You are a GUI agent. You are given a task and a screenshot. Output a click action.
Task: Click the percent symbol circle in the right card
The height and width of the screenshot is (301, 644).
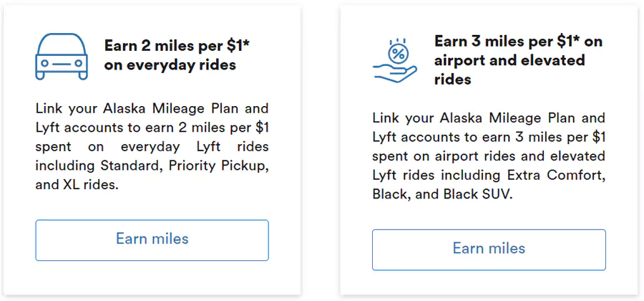tap(397, 52)
